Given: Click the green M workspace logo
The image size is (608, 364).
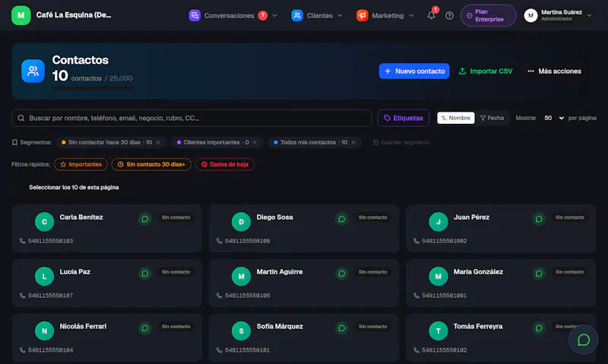Looking at the screenshot, I should (21, 15).
